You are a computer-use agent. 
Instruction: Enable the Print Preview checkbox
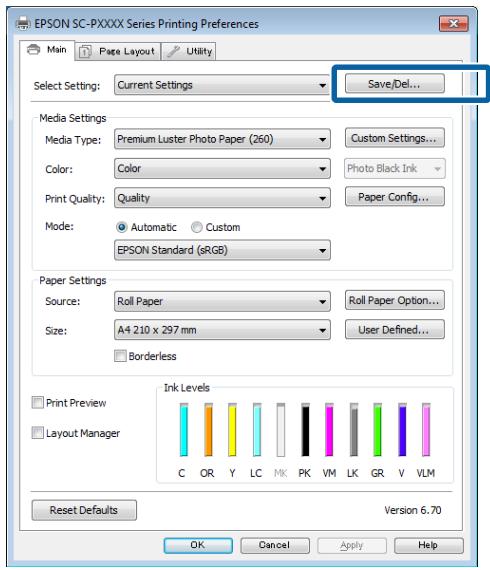[37, 403]
